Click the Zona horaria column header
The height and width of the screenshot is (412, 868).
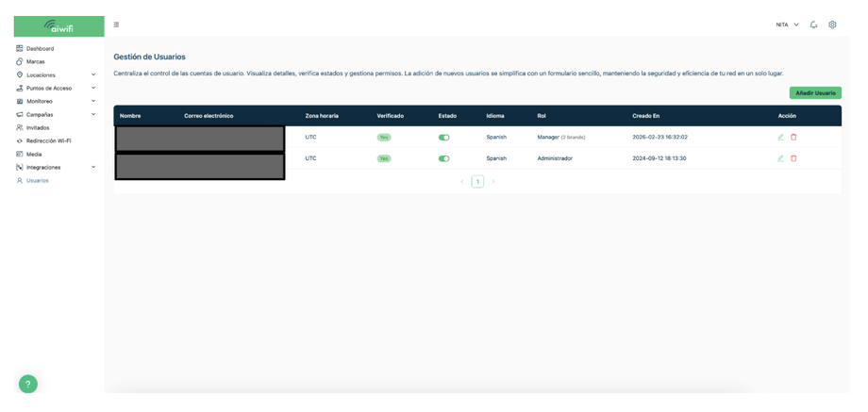pyautogui.click(x=322, y=116)
